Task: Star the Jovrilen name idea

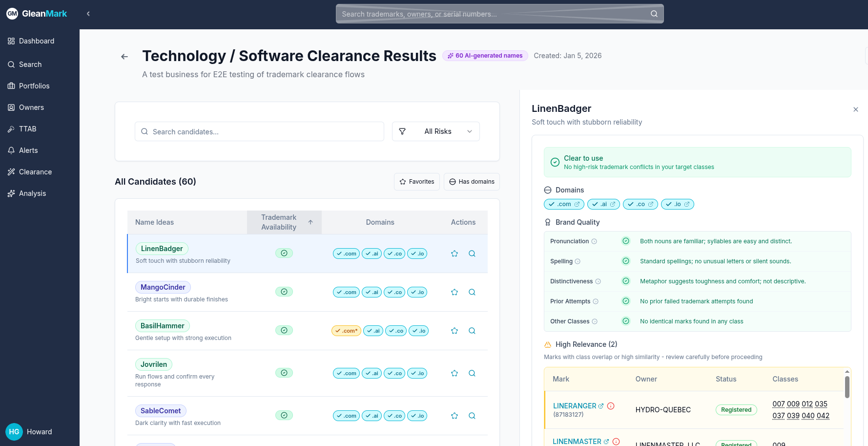Action: coord(455,373)
